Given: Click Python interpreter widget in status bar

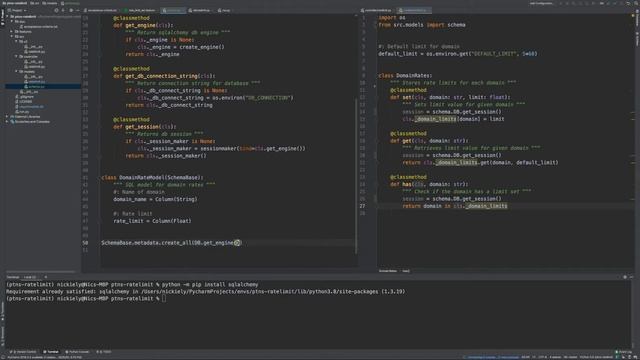Looking at the screenshot, I should tap(596, 357).
